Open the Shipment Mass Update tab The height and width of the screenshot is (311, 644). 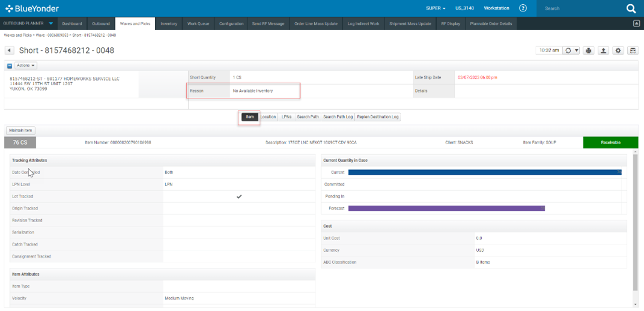(x=410, y=24)
